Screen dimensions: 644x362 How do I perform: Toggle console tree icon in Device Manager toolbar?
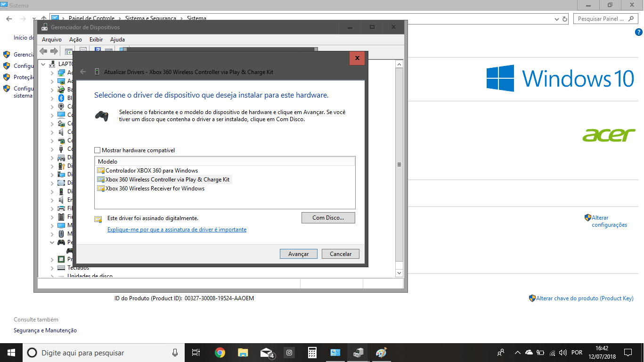69,51
